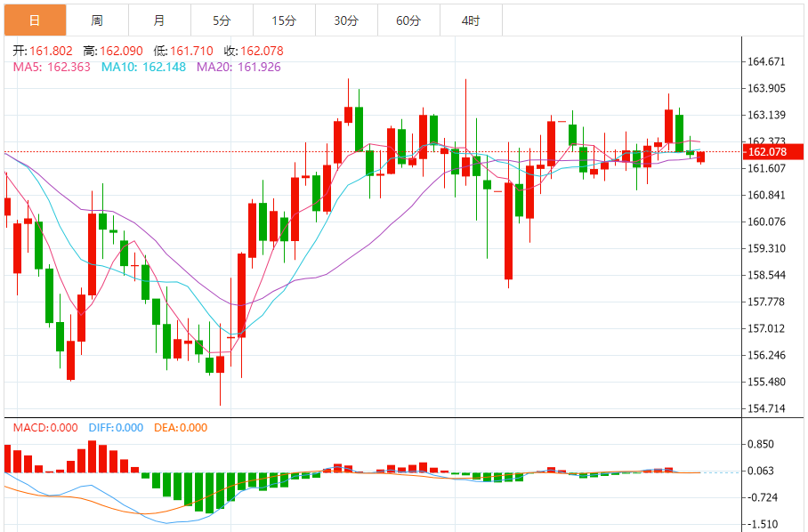Click the 0.063 MACD axis label
Image resolution: width=808 pixels, height=532 pixels.
tap(761, 471)
